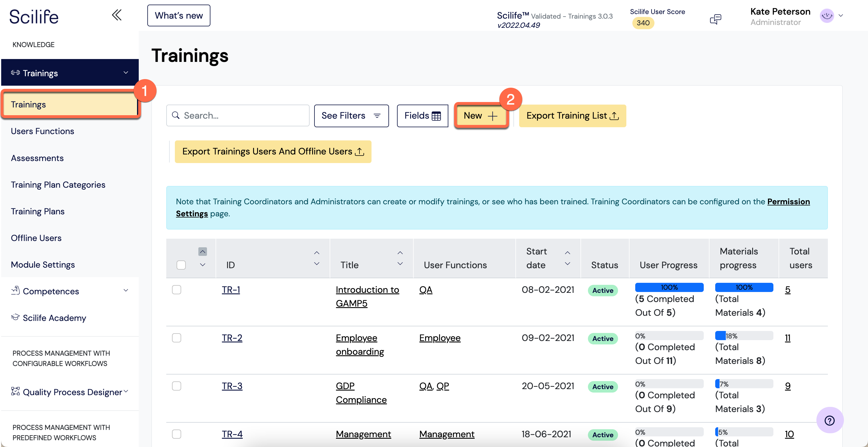Click the Scilife Academy graduation cap icon
868x447 pixels.
(x=15, y=317)
